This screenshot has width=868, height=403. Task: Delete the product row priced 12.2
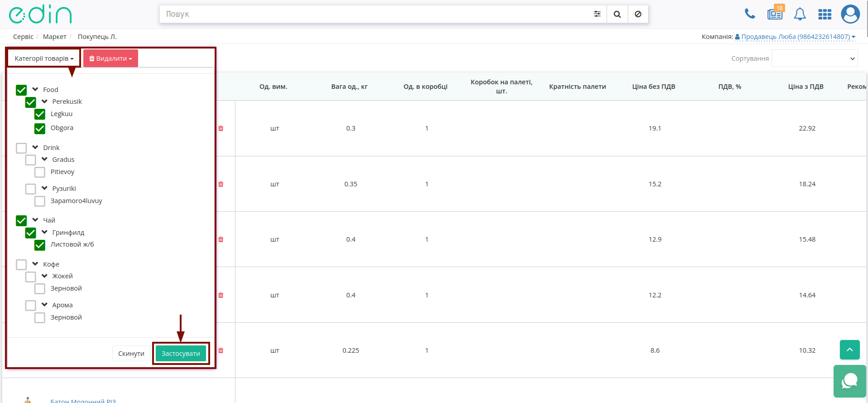221,295
